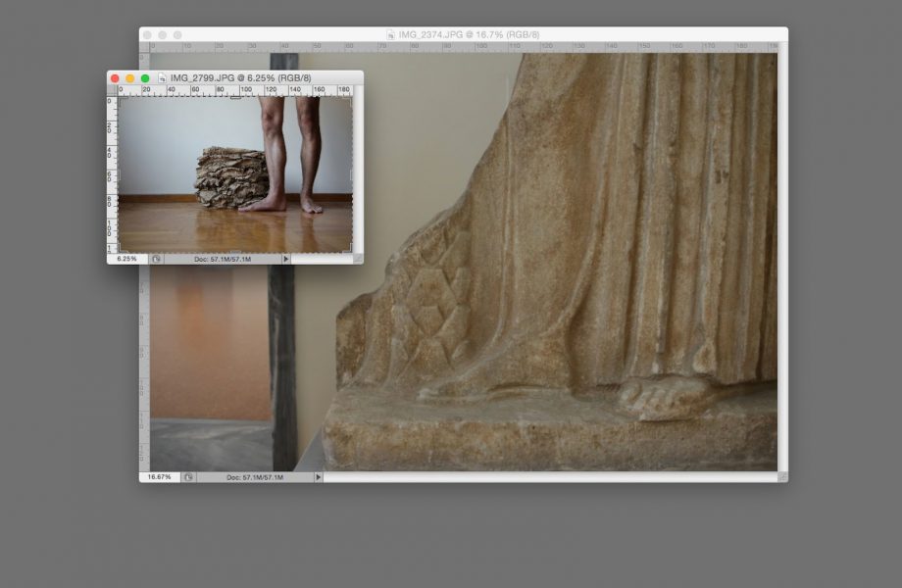Click the IMG_2799.JPG document proxy icon

[x=163, y=78]
